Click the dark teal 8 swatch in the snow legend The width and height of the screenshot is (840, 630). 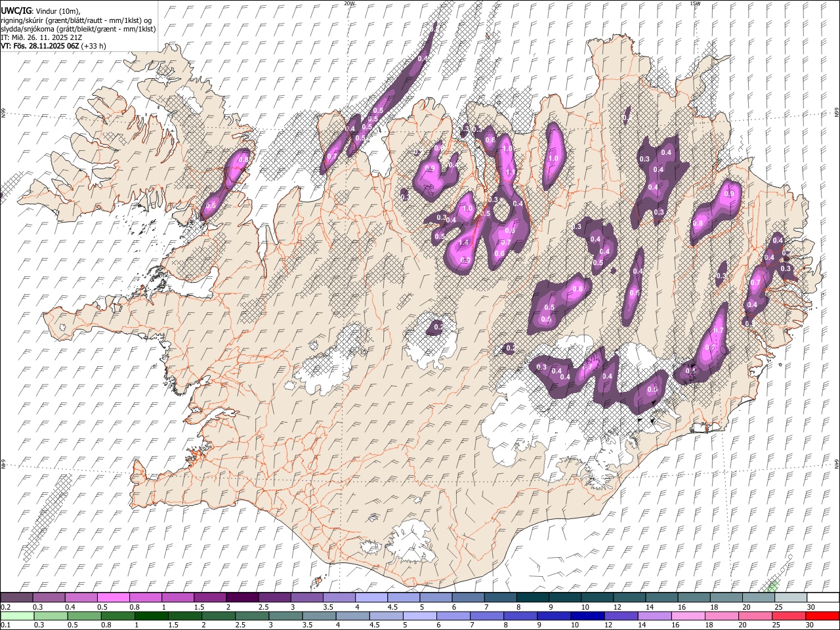coord(532,597)
